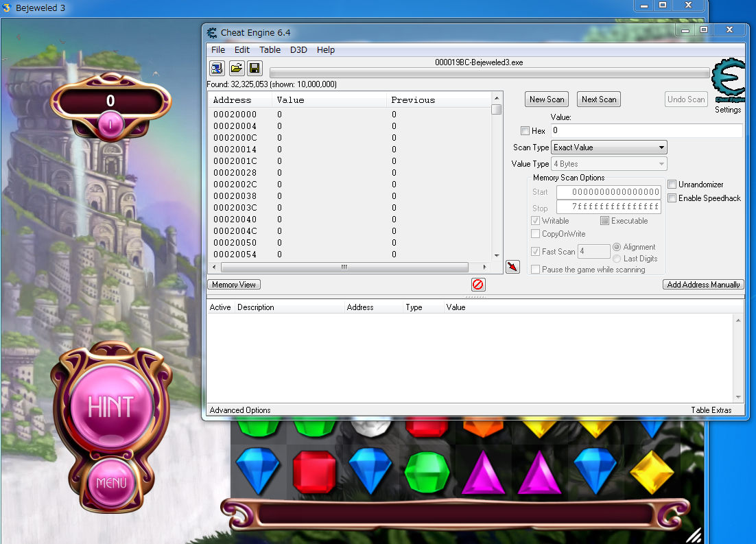Open the Help menu
The height and width of the screenshot is (544, 756).
tap(325, 49)
